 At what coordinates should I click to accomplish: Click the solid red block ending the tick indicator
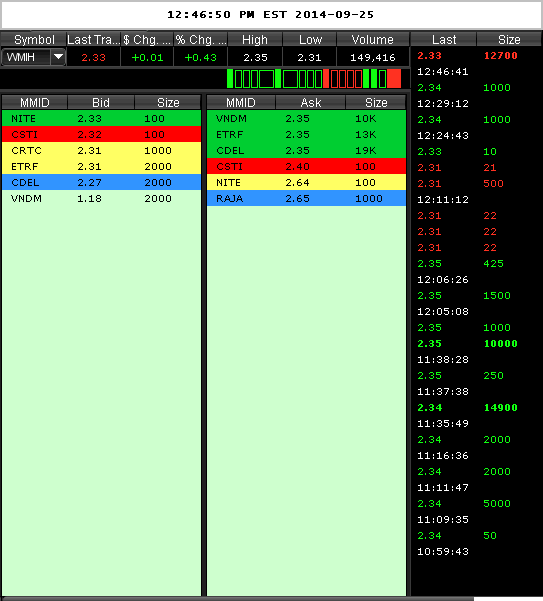394,79
